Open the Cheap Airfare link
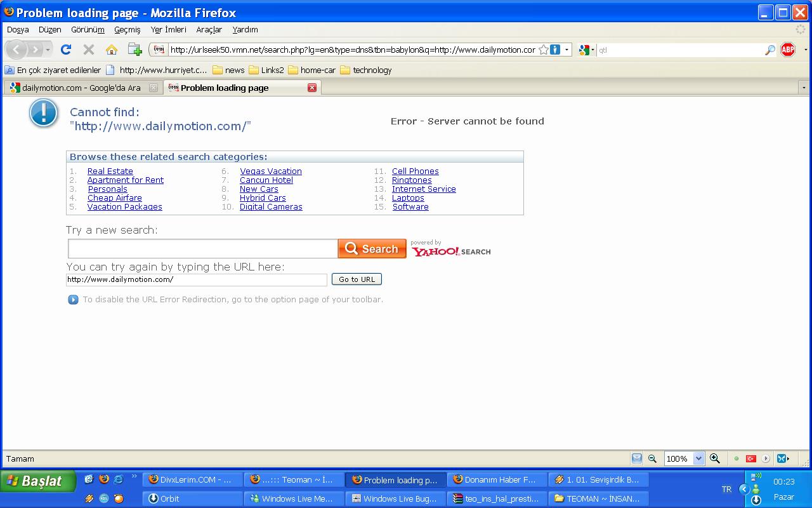The image size is (812, 508). [x=115, y=198]
